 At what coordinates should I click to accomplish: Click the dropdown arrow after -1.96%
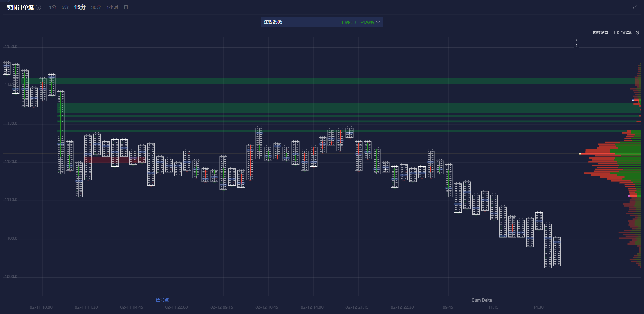click(x=378, y=22)
